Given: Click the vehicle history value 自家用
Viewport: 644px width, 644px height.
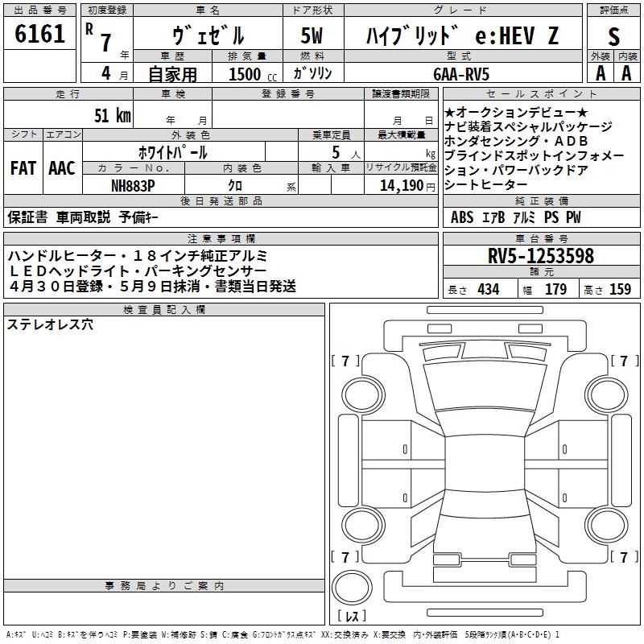Looking at the screenshot, I should pos(172,74).
